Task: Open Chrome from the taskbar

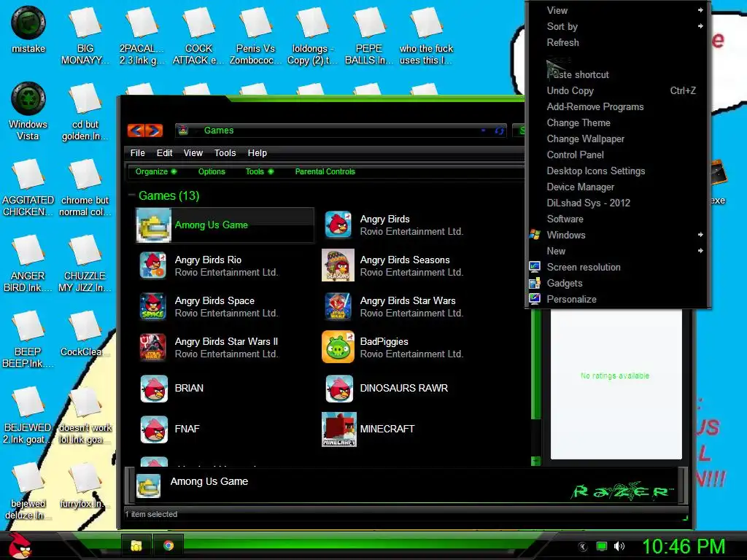Action: tap(169, 545)
